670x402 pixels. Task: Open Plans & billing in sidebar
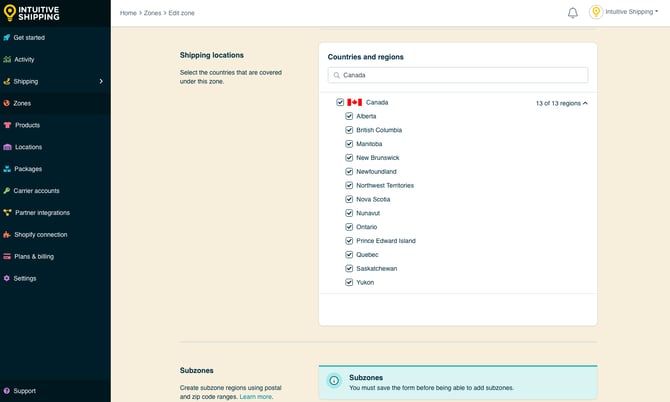[x=34, y=256]
